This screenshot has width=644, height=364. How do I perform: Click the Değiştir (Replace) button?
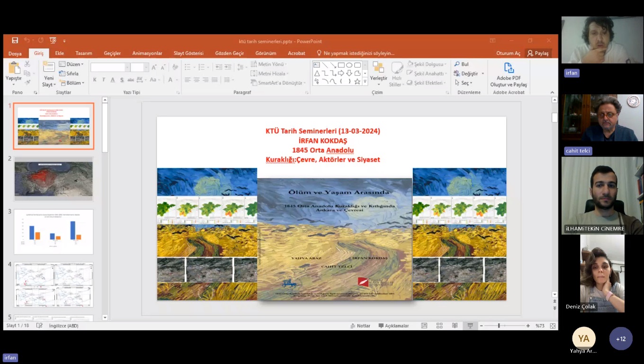[469, 73]
